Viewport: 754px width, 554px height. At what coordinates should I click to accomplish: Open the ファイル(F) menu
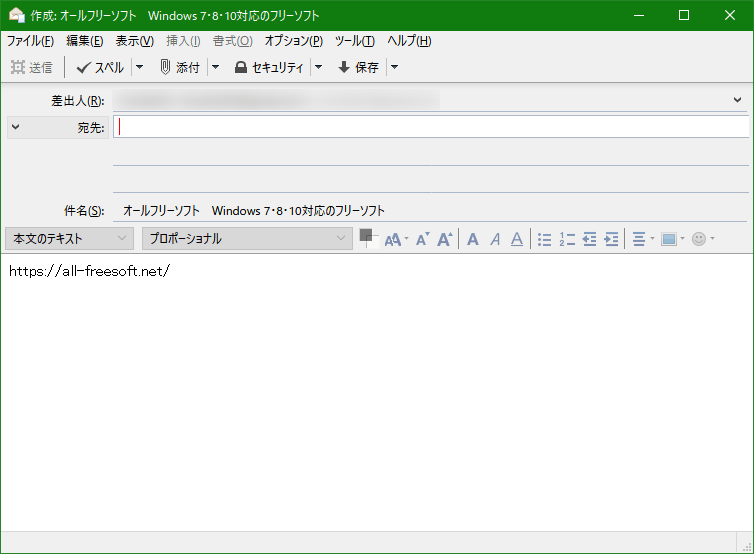click(30, 41)
